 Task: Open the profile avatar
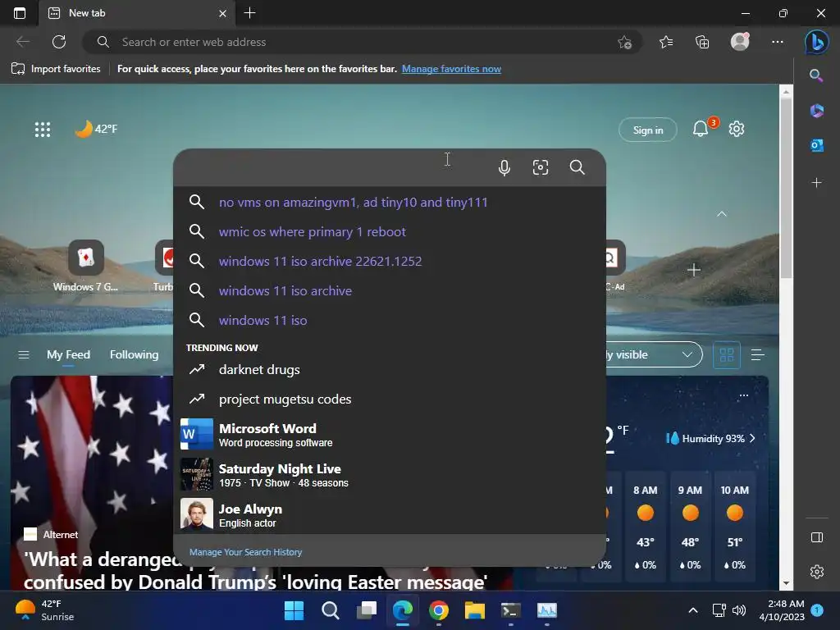740,42
